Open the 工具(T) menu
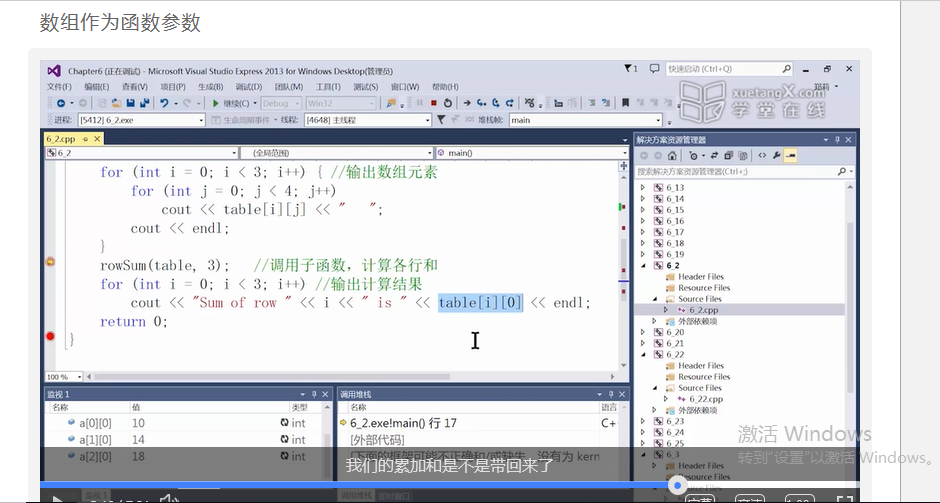Screen dimensions: 940x503 tap(328, 87)
